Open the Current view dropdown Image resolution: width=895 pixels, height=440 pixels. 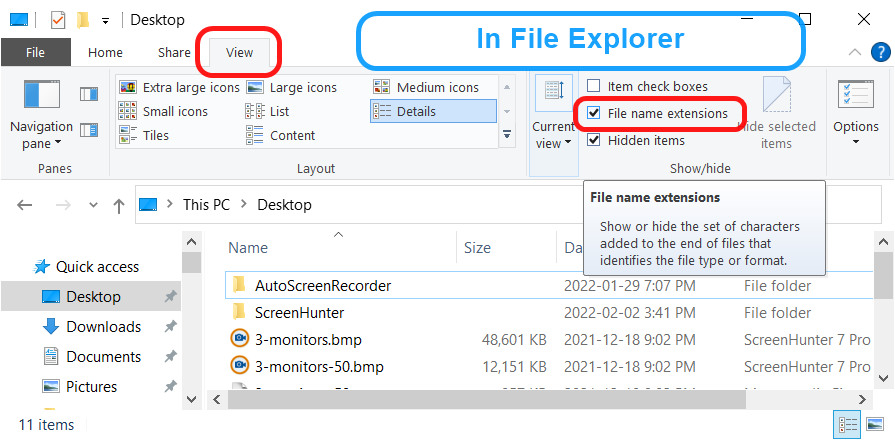[x=553, y=110]
